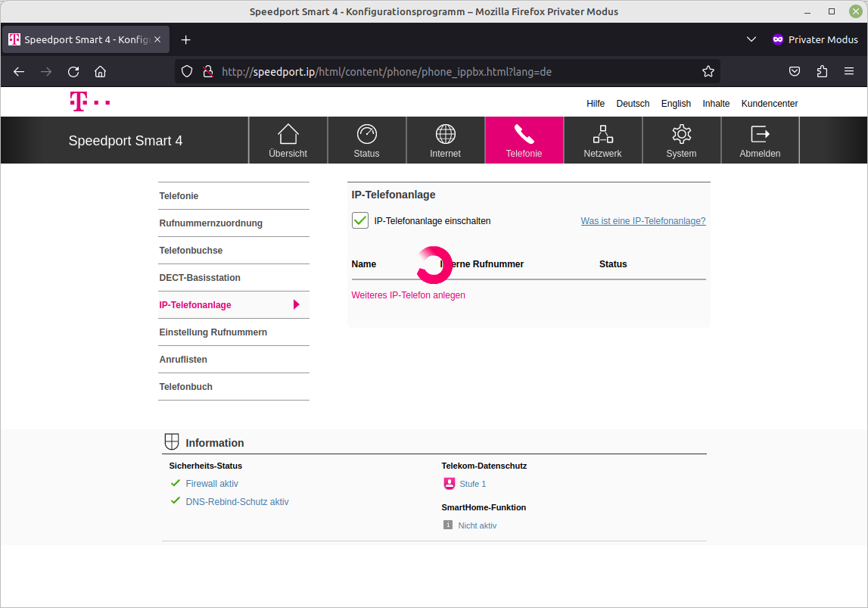868x608 pixels.
Task: Click the DNS-Rebind-Schutz aktiv link
Action: coord(237,502)
